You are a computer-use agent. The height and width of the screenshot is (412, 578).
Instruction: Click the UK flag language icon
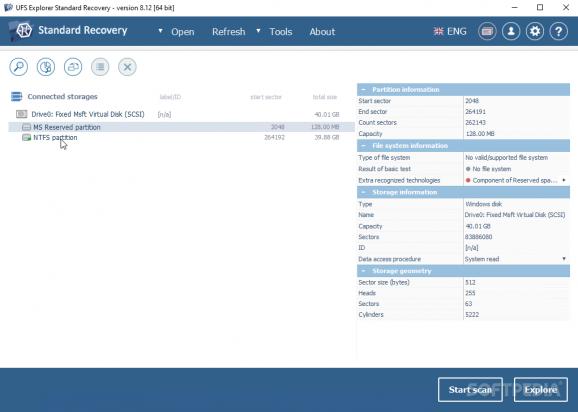[438, 31]
